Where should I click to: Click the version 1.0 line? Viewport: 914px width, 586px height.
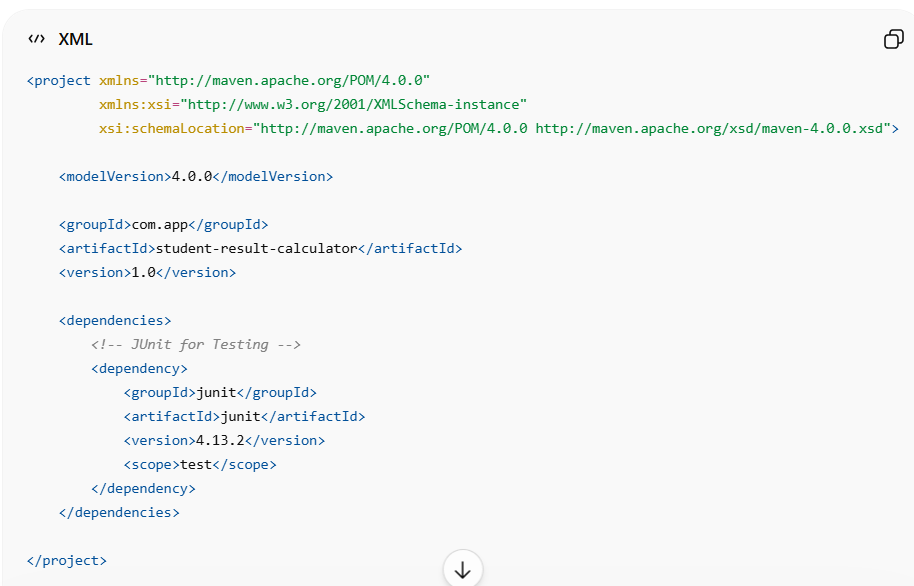click(x=147, y=272)
